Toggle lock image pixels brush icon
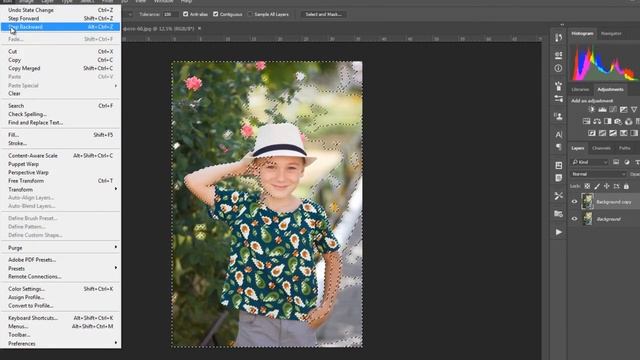 click(597, 186)
